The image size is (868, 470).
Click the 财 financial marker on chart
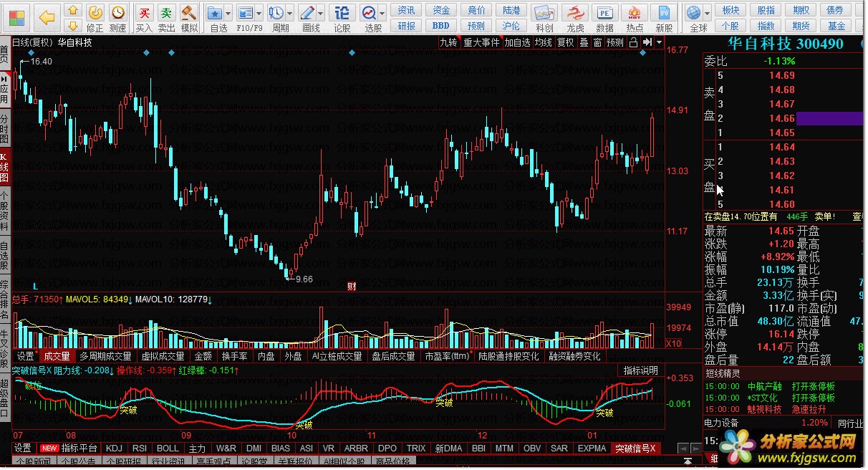click(352, 286)
